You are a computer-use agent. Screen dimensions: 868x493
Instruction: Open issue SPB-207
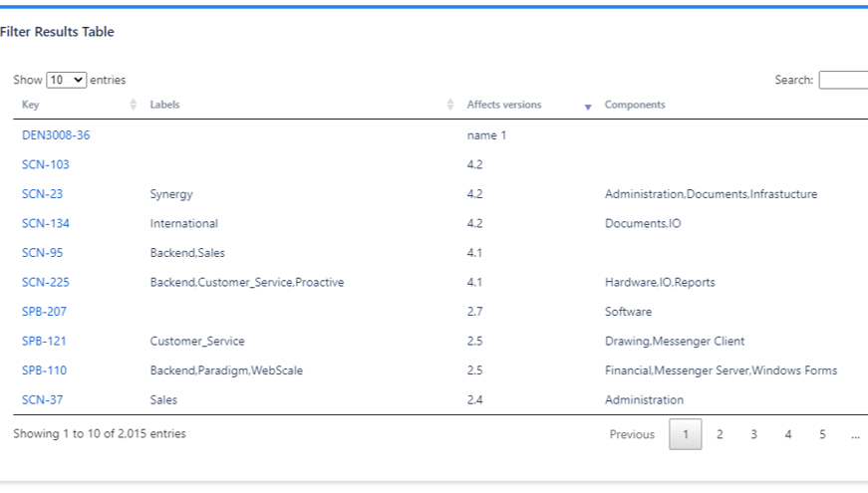pos(44,312)
